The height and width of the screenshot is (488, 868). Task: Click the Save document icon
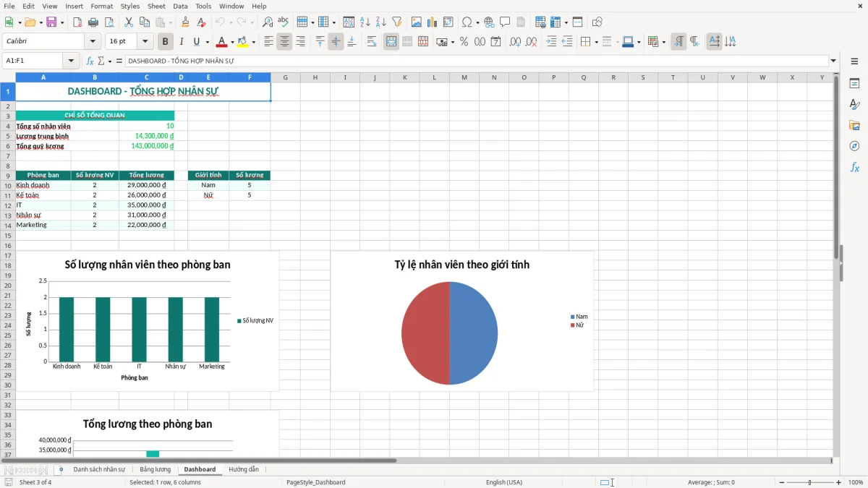tap(51, 22)
